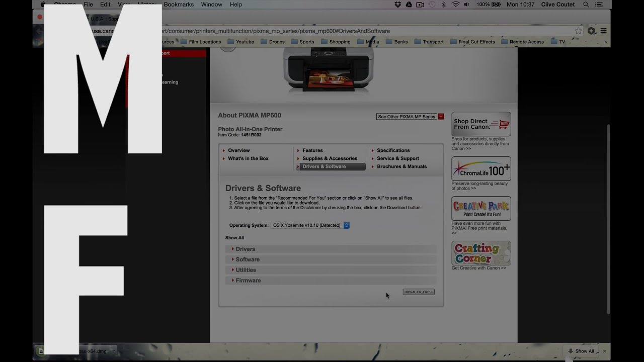Close the downloads bar

point(605,351)
